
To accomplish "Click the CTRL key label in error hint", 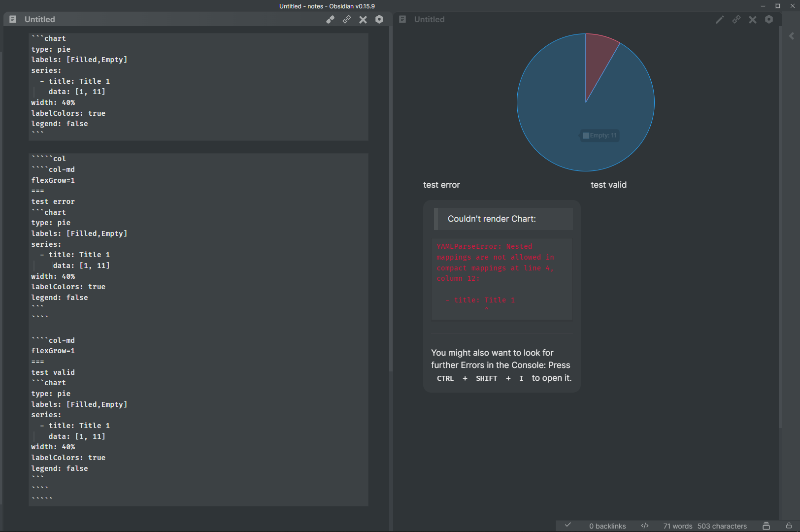I will tap(445, 378).
